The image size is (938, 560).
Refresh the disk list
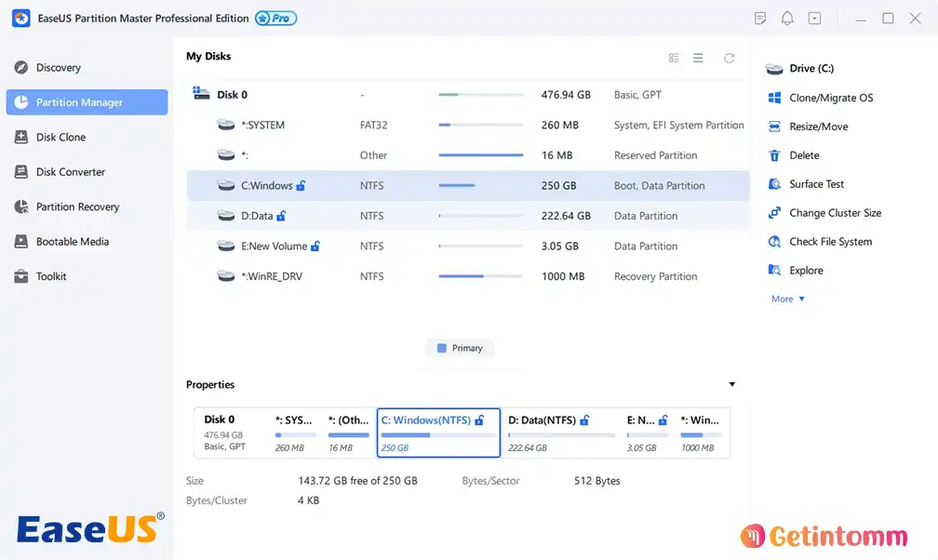[x=729, y=58]
